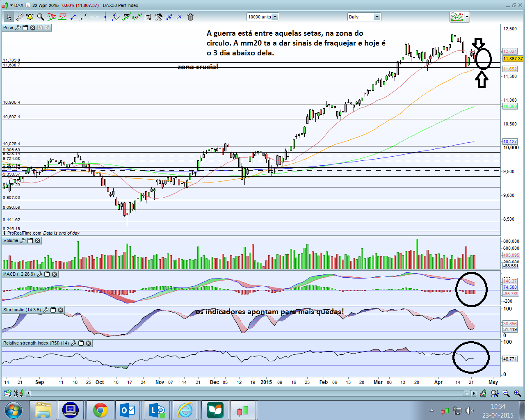Open Windows Explorer folder from taskbar
The width and height of the screenshot is (525, 420).
point(43,410)
